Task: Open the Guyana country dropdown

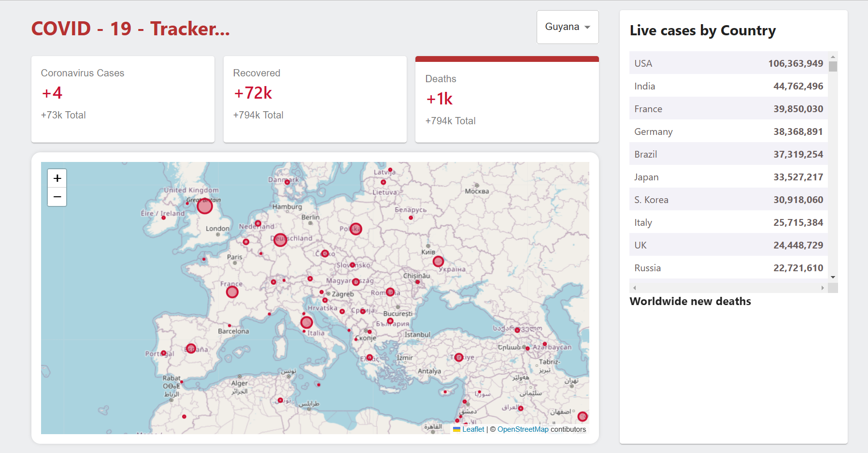Action: point(568,27)
